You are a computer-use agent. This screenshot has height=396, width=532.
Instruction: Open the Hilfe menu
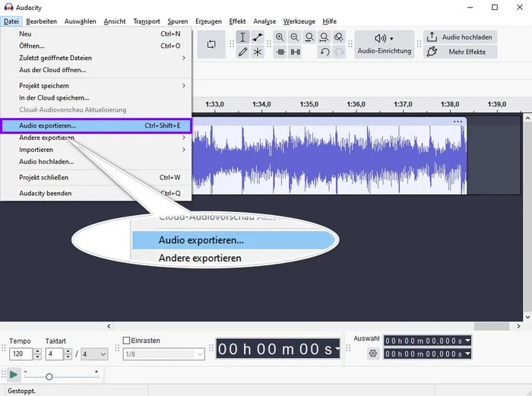(x=329, y=21)
